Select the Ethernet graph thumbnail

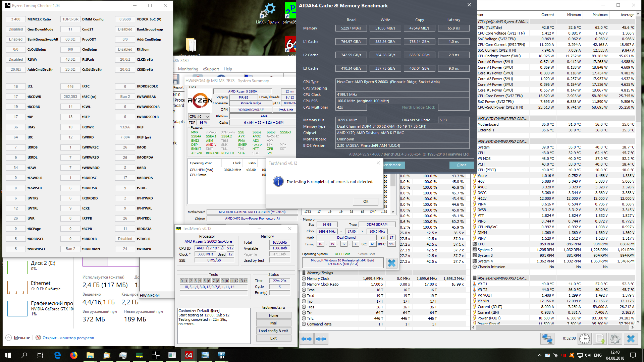pos(17,288)
